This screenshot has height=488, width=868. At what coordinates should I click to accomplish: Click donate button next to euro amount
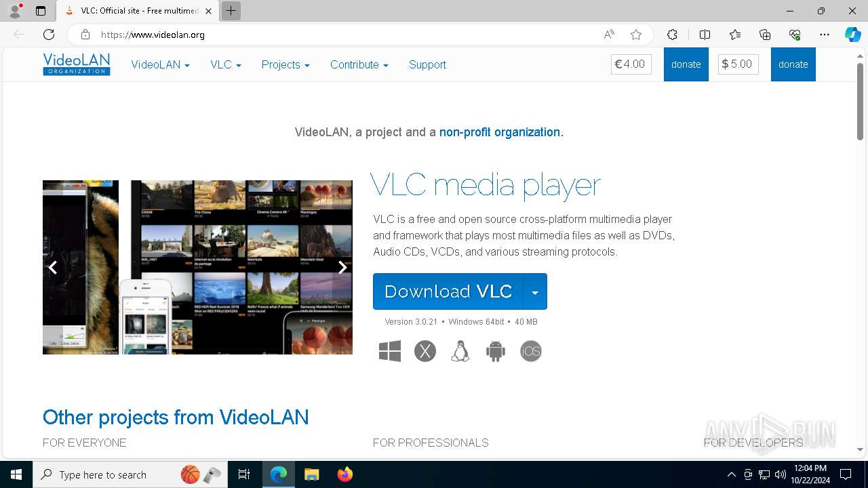coord(686,64)
